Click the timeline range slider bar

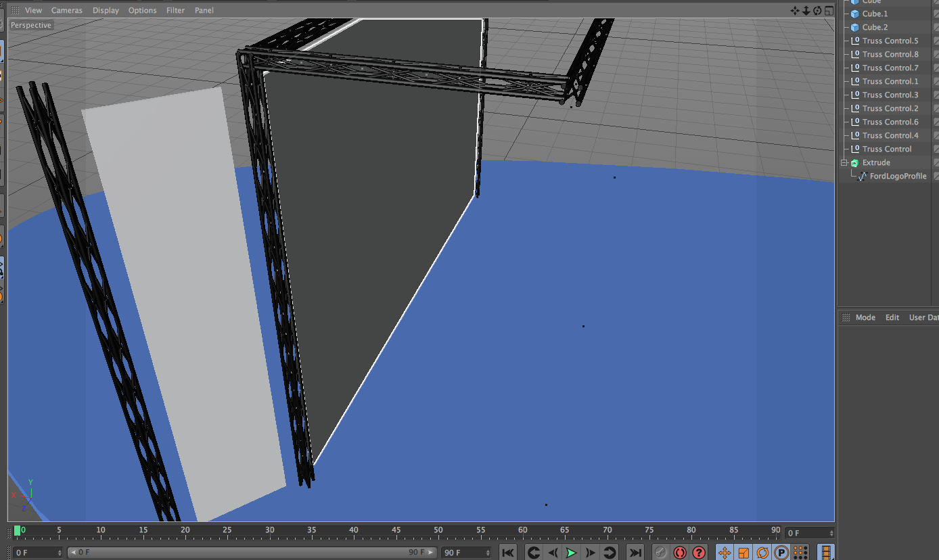coord(252,553)
